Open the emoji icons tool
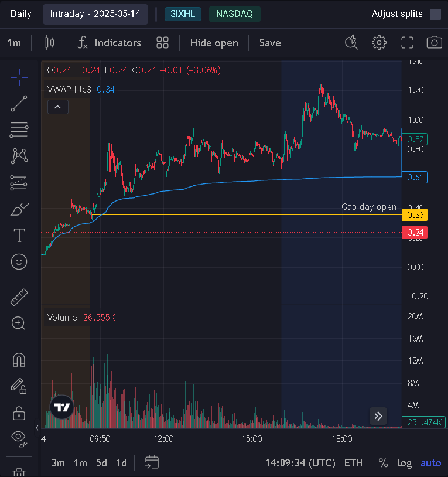This screenshot has height=477, width=448. click(x=19, y=261)
